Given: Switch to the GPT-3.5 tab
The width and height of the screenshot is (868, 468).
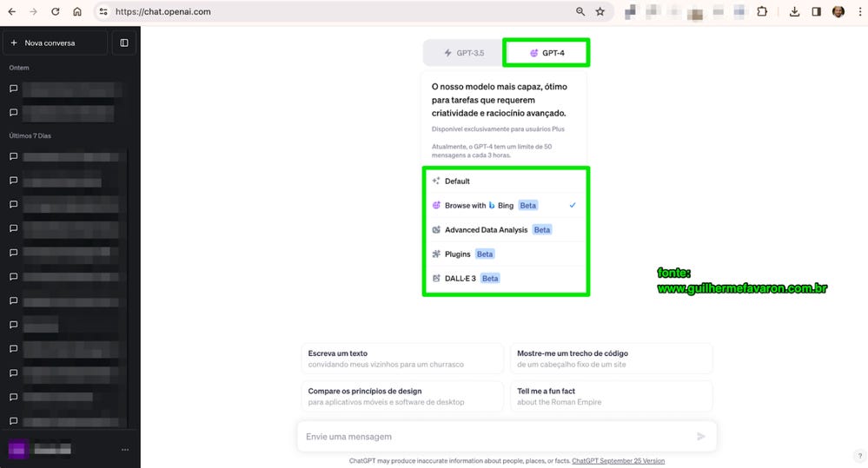Looking at the screenshot, I should (464, 53).
